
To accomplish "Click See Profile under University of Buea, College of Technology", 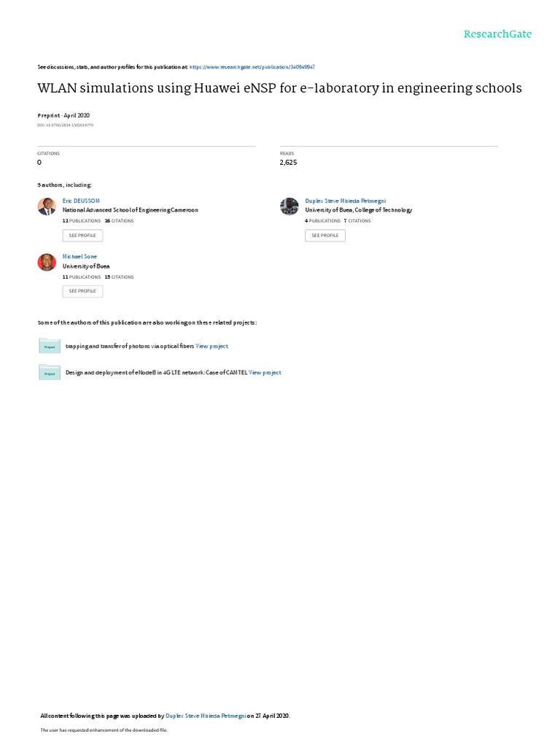I will (325, 236).
